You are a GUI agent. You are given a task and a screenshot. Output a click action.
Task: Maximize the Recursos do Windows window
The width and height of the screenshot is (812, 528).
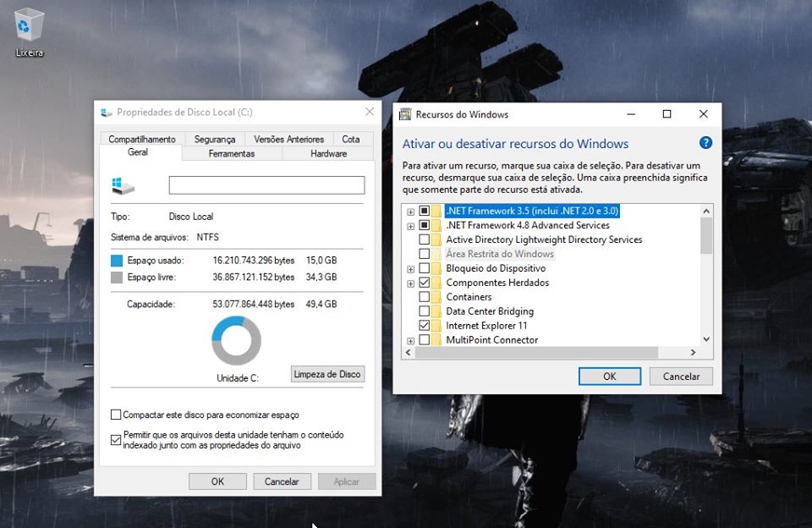pyautogui.click(x=667, y=114)
